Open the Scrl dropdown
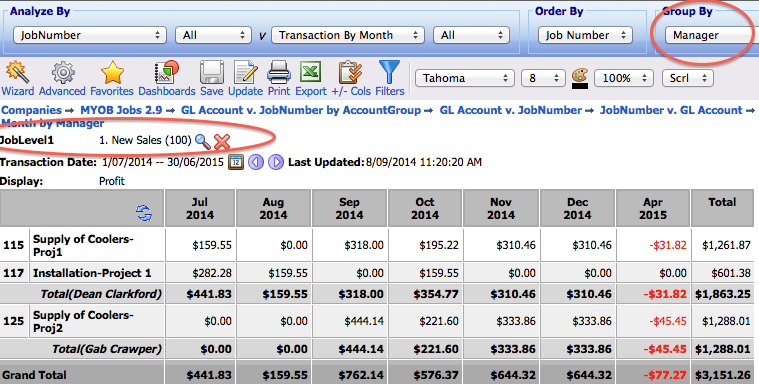Screen dimensions: 759x390 (x=687, y=78)
